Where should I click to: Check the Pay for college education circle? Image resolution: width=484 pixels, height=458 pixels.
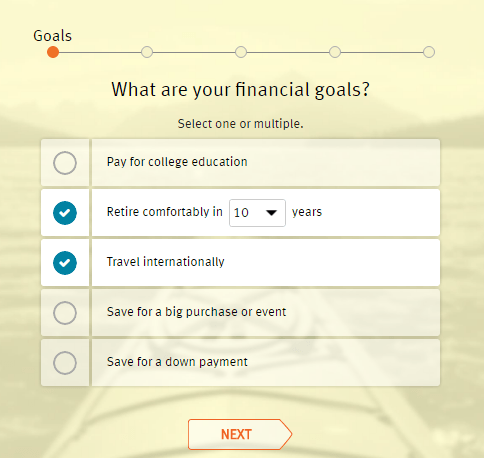click(x=65, y=163)
